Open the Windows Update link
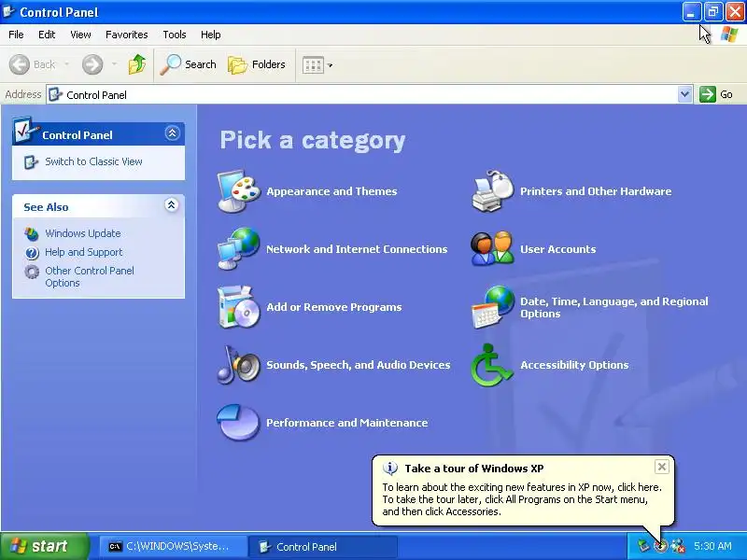The height and width of the screenshot is (560, 747). 83,233
